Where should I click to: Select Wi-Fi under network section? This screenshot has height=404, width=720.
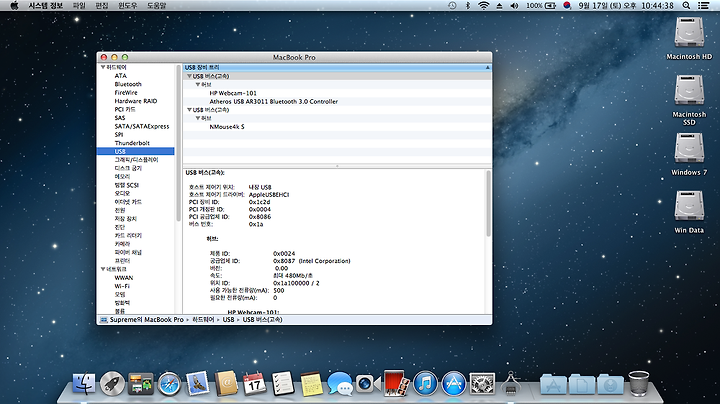(122, 286)
